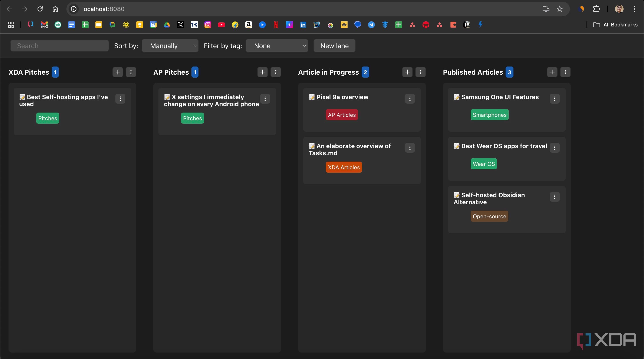Open the Google Calendar bookmark
644x359 pixels.
point(153,25)
